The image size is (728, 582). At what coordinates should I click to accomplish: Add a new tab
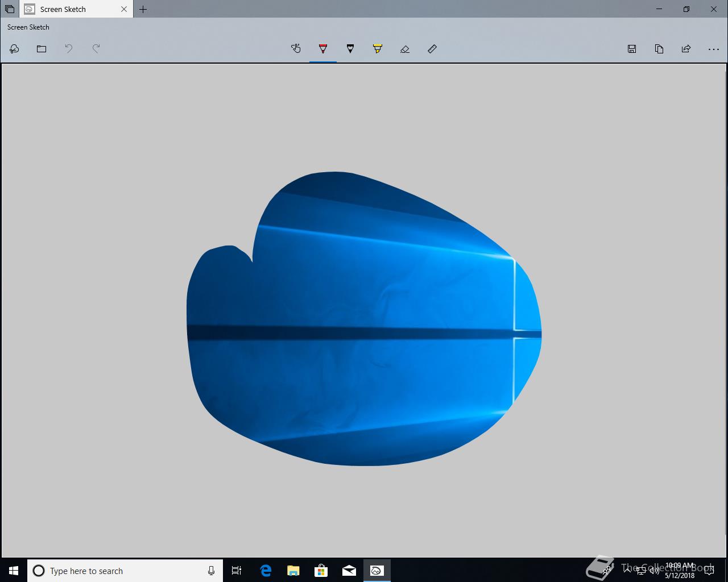pyautogui.click(x=143, y=9)
